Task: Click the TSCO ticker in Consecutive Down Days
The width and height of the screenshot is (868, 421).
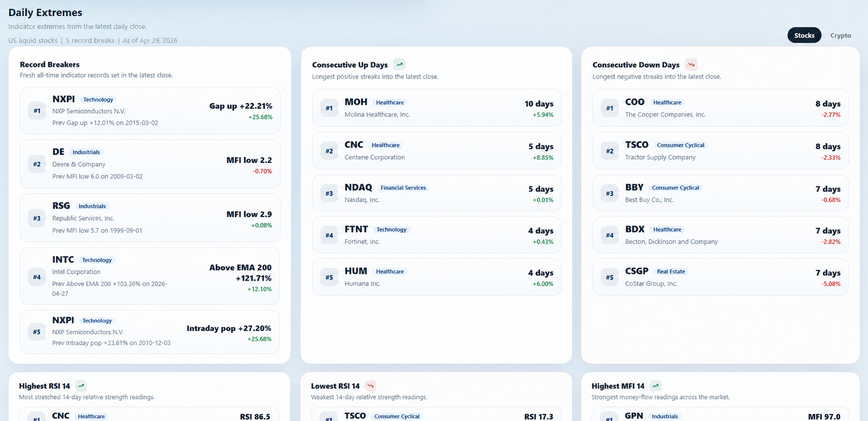Action: [637, 145]
